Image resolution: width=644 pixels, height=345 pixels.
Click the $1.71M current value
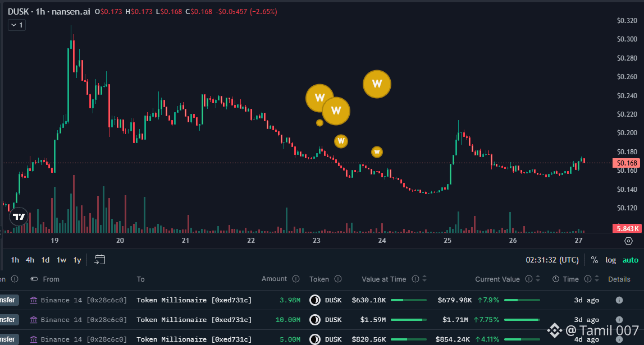point(455,320)
